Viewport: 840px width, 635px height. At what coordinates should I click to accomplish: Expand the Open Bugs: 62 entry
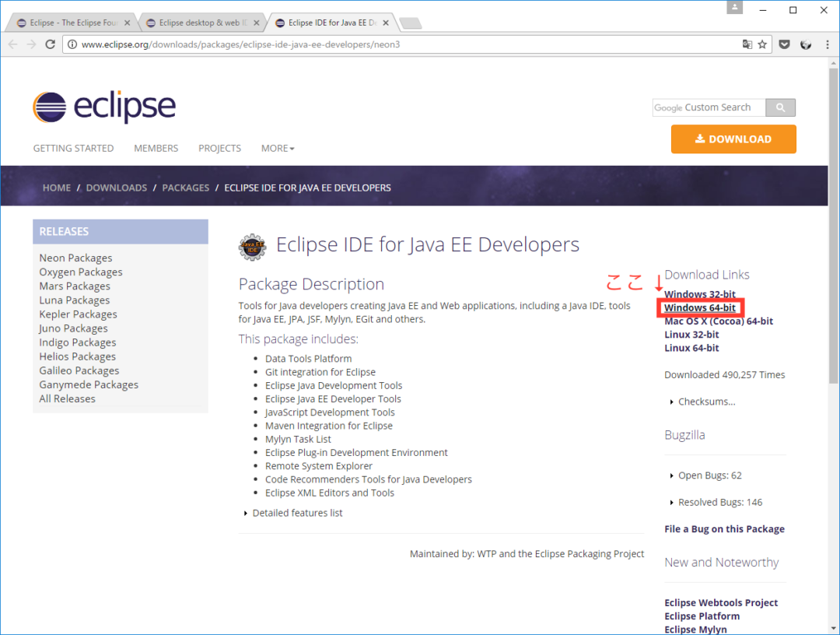(x=706, y=475)
